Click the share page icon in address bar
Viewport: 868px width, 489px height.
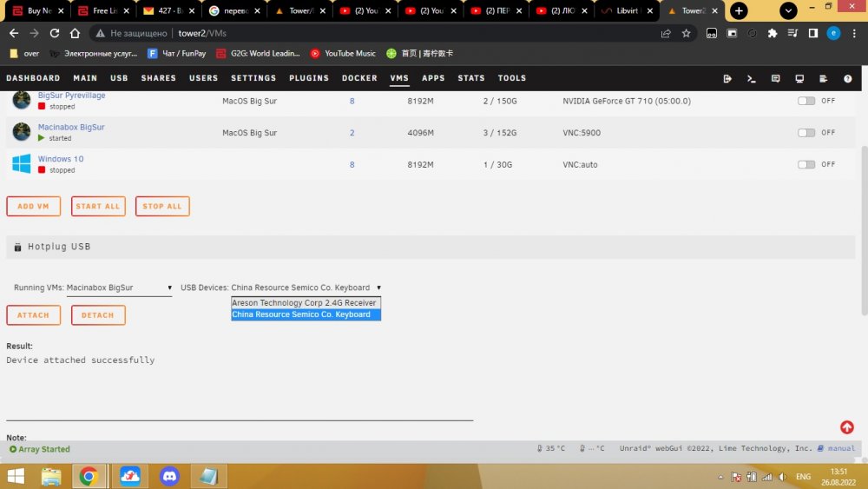point(666,33)
